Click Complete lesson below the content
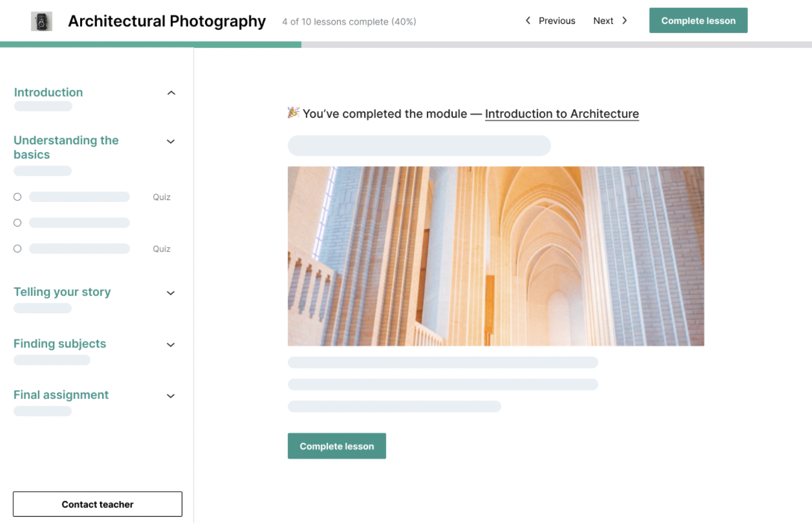Screen dimensions: 812x523 (337, 446)
